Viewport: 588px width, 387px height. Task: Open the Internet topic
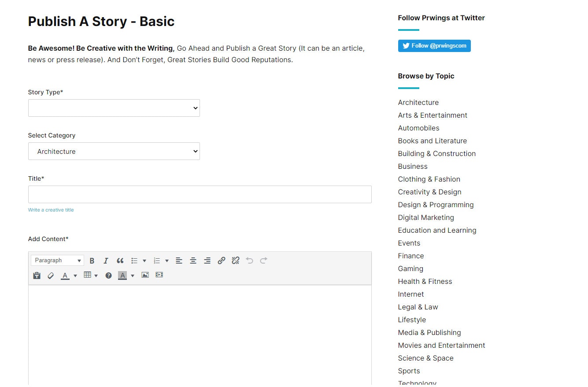pos(411,294)
